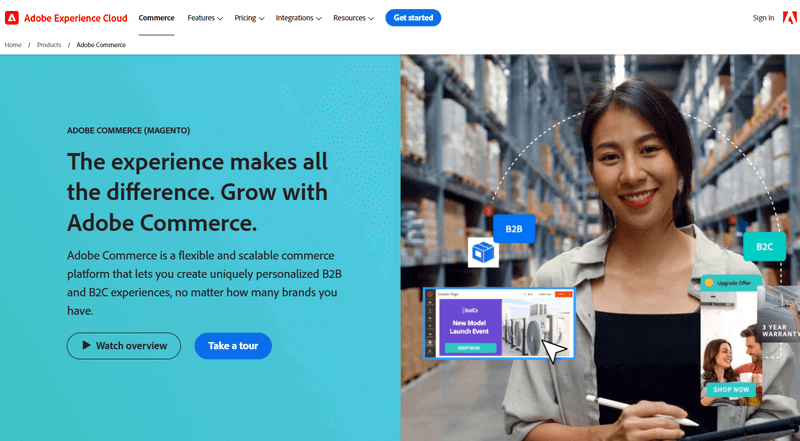Open the Resources dropdown chevron
Image resolution: width=800 pixels, height=441 pixels.
(x=371, y=18)
